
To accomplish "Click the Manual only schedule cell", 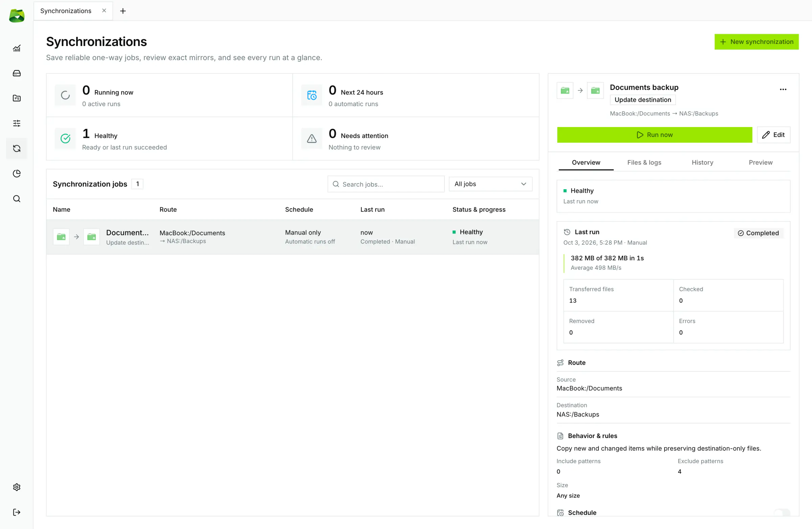I will click(x=303, y=233).
